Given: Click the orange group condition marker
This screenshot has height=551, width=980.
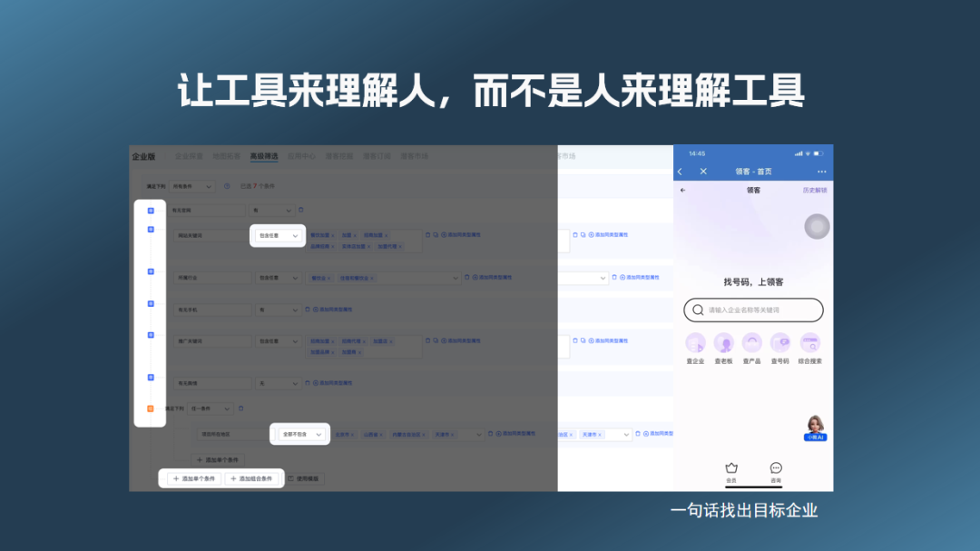Looking at the screenshot, I should pos(151,408).
